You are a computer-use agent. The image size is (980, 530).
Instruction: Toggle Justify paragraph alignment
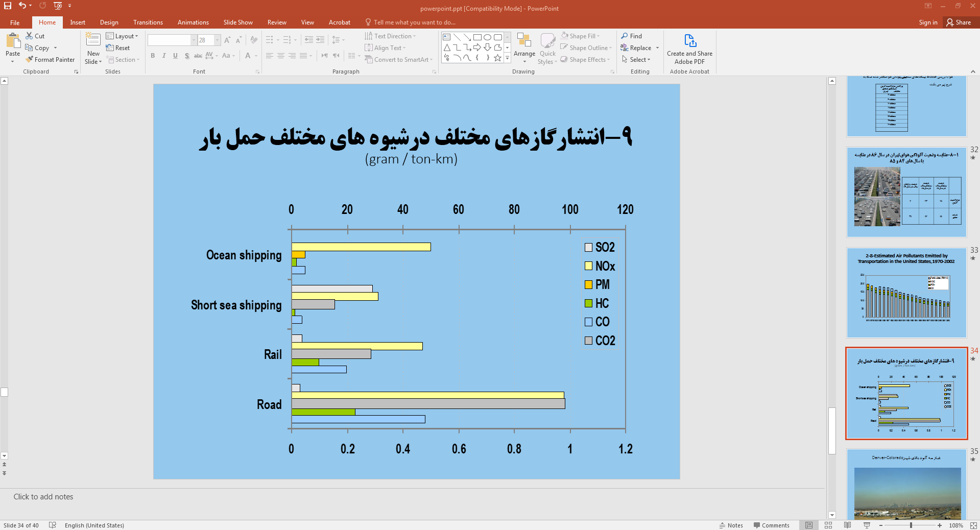tap(303, 56)
